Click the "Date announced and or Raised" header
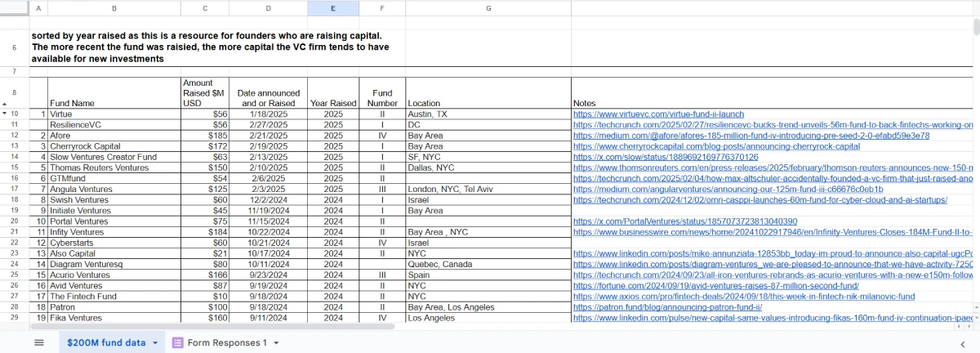The image size is (980, 353). pos(269,93)
